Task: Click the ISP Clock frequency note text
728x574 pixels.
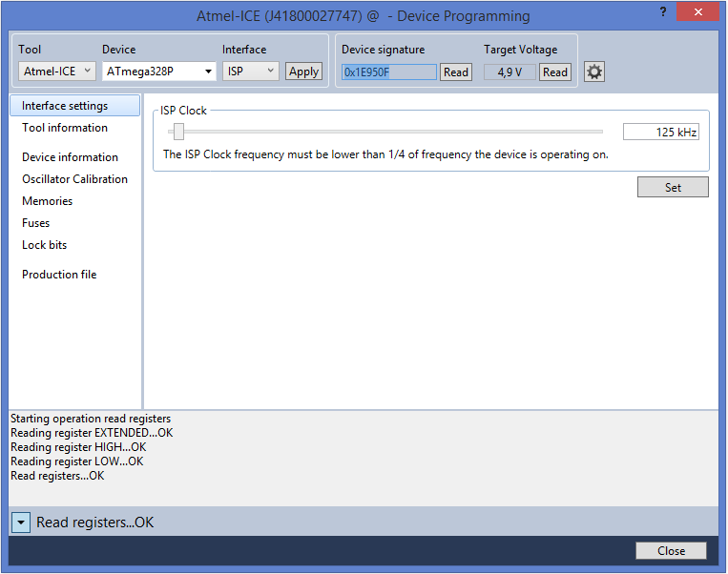Action: [385, 154]
